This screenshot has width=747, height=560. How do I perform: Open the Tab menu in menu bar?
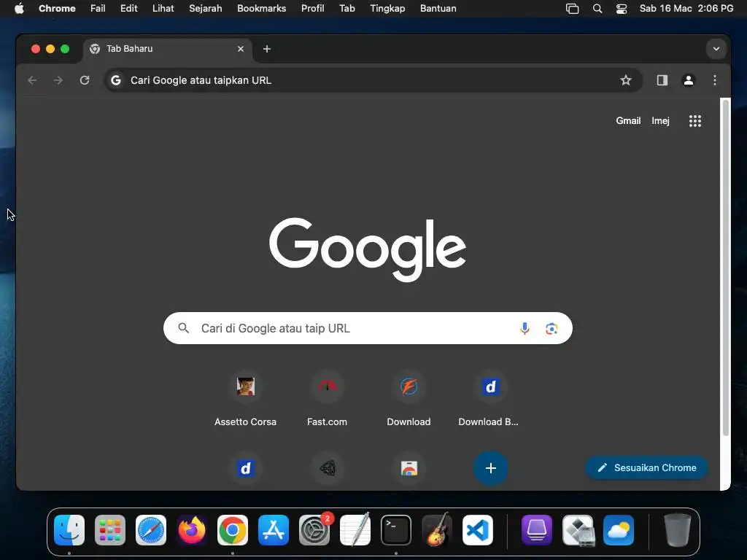point(347,9)
